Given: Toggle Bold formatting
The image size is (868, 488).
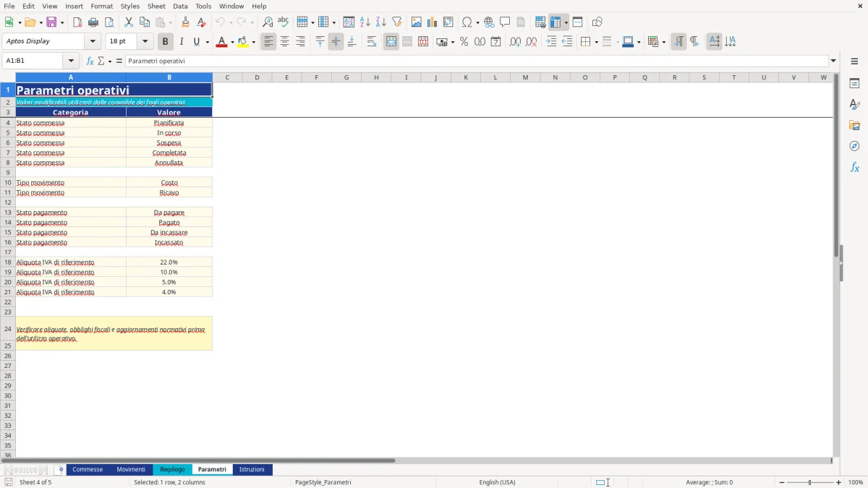Looking at the screenshot, I should tap(166, 42).
